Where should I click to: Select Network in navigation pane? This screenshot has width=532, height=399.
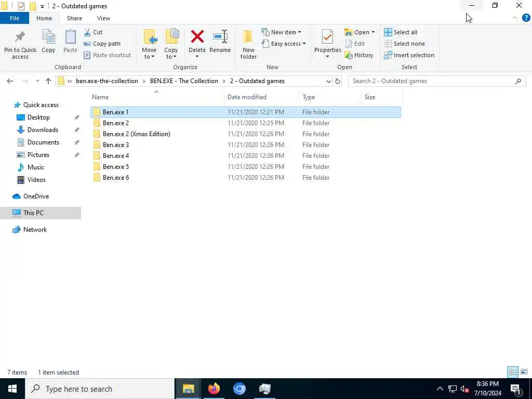pos(35,230)
